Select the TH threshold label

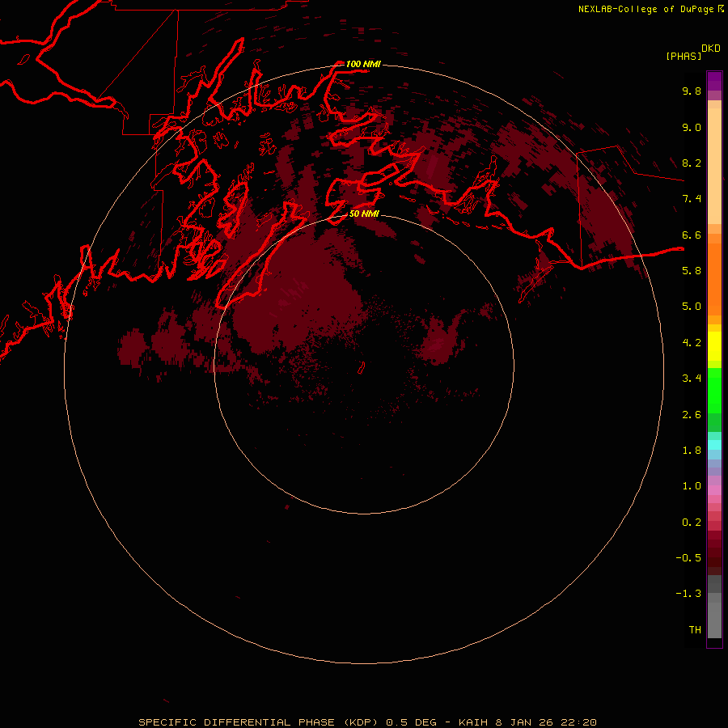(695, 630)
